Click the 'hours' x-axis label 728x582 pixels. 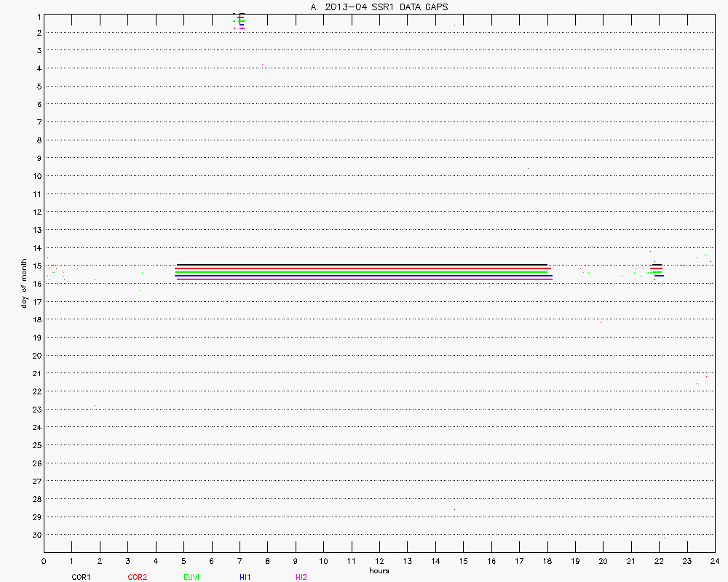tap(379, 570)
